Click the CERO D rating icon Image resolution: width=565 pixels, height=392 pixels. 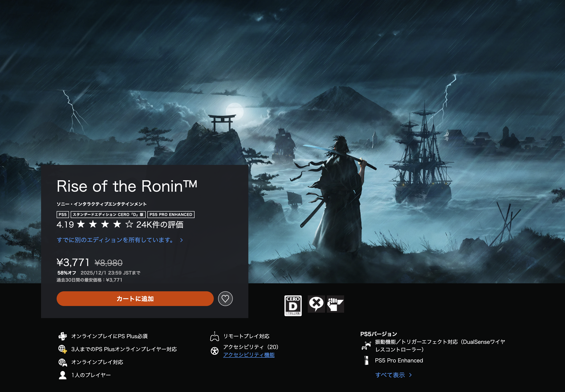tap(293, 306)
